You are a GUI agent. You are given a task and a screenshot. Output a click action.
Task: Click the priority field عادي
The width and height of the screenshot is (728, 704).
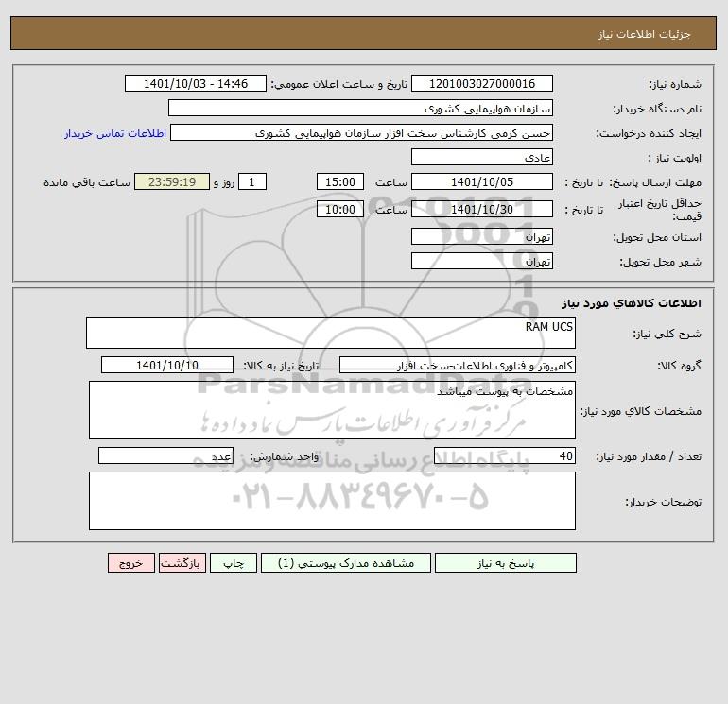point(482,157)
